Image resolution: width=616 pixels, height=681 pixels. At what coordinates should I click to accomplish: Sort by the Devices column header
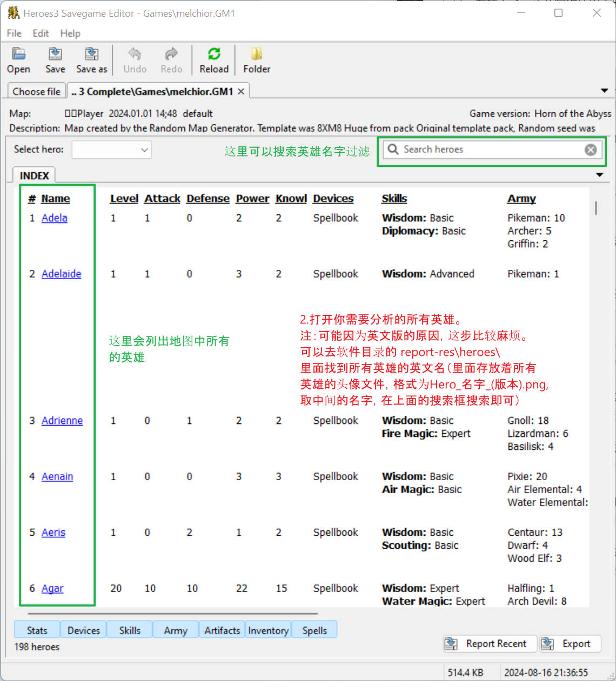tap(333, 199)
